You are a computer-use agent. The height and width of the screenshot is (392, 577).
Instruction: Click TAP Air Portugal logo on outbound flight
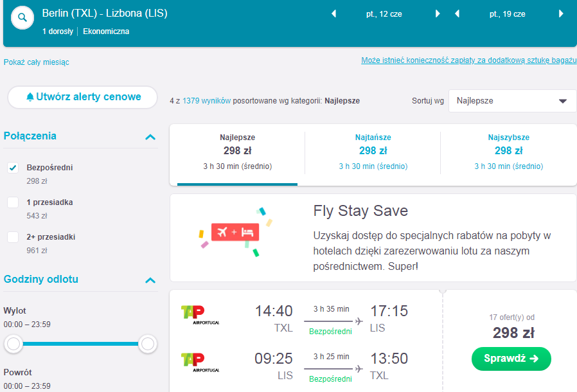[x=200, y=315]
